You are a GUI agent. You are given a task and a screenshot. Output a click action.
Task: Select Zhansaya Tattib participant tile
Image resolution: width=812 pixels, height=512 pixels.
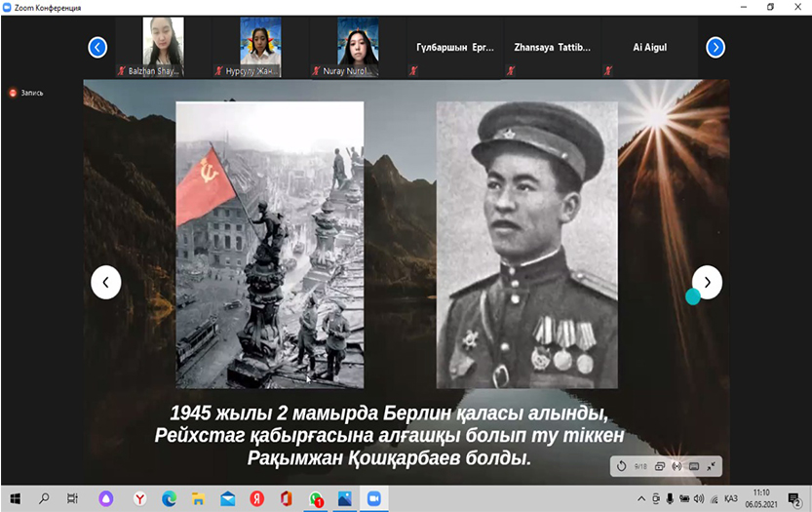click(553, 47)
